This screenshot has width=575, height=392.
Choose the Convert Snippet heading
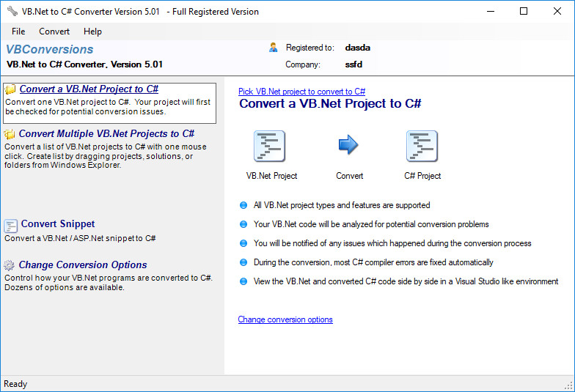(x=58, y=224)
